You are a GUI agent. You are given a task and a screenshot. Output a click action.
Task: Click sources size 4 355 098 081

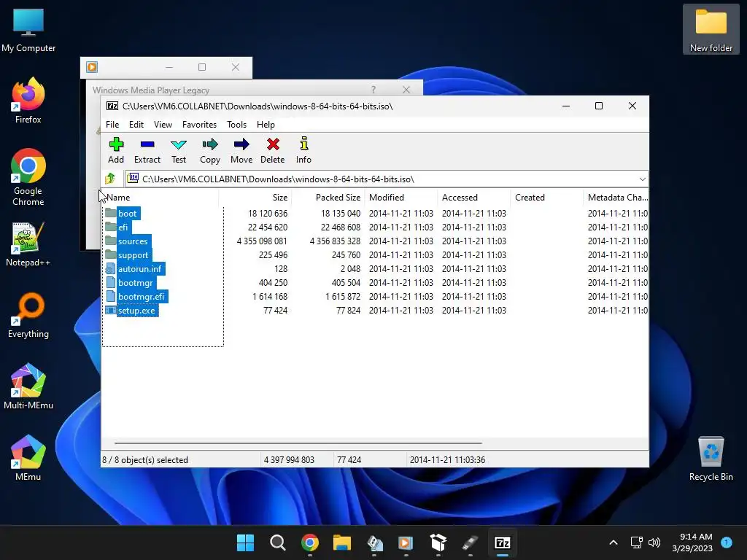(x=262, y=241)
